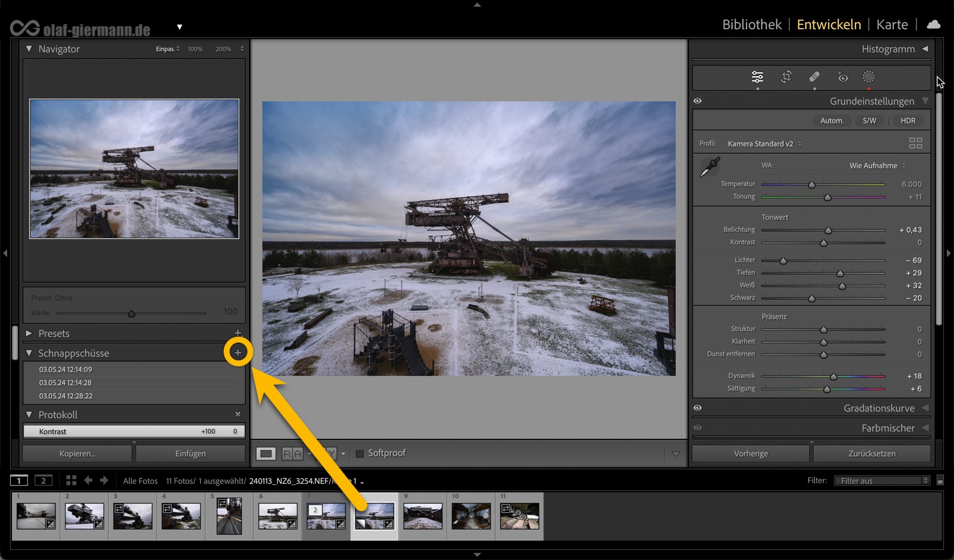The width and height of the screenshot is (954, 560).
Task: Enable the Softproof checkbox
Action: pos(360,453)
